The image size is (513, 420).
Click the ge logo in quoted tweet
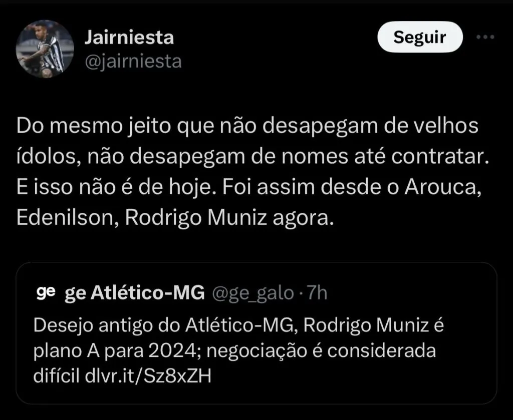[x=46, y=293]
